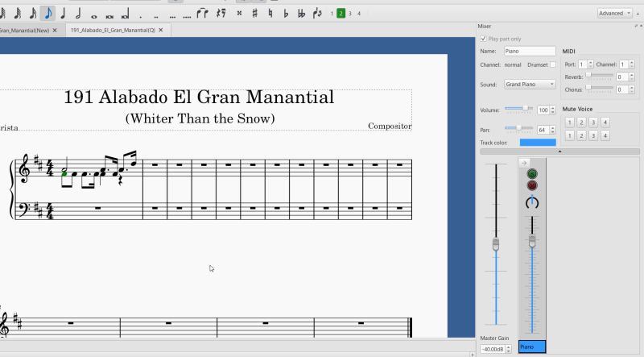644x357 pixels.
Task: Click the mixer Name field showing Piano
Action: tap(530, 51)
